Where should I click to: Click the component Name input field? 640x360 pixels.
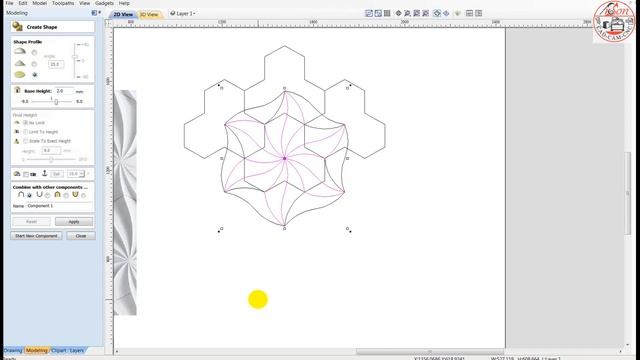[x=59, y=206]
